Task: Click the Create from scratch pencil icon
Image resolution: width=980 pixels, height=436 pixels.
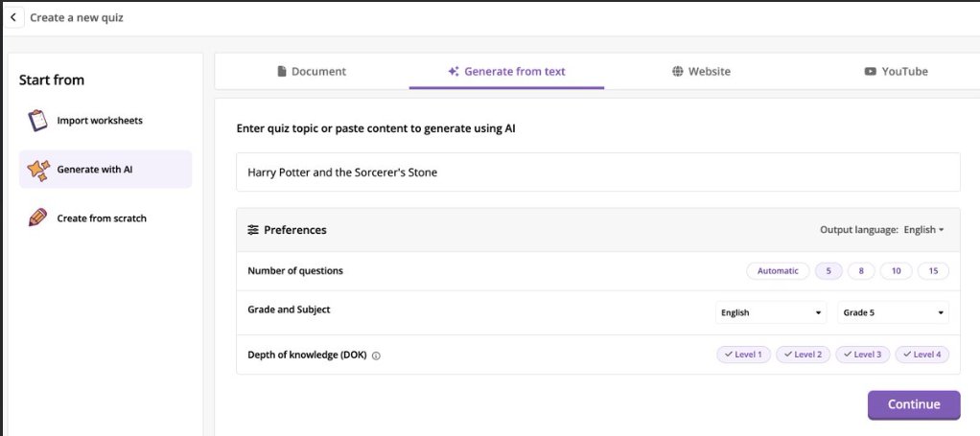Action: pyautogui.click(x=37, y=218)
